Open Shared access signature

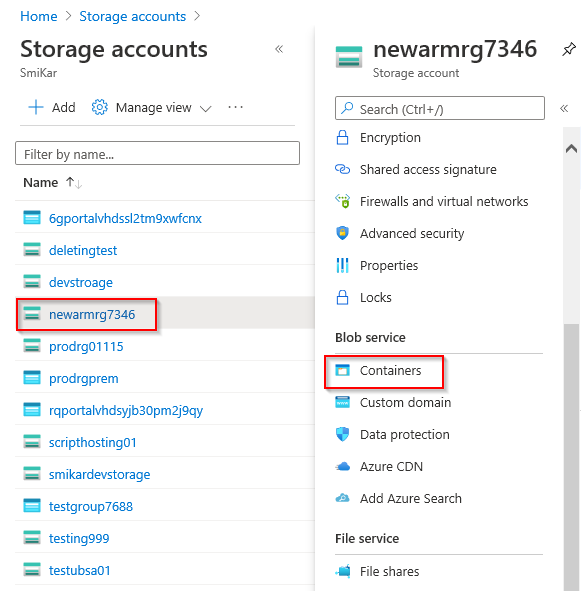pos(428,170)
